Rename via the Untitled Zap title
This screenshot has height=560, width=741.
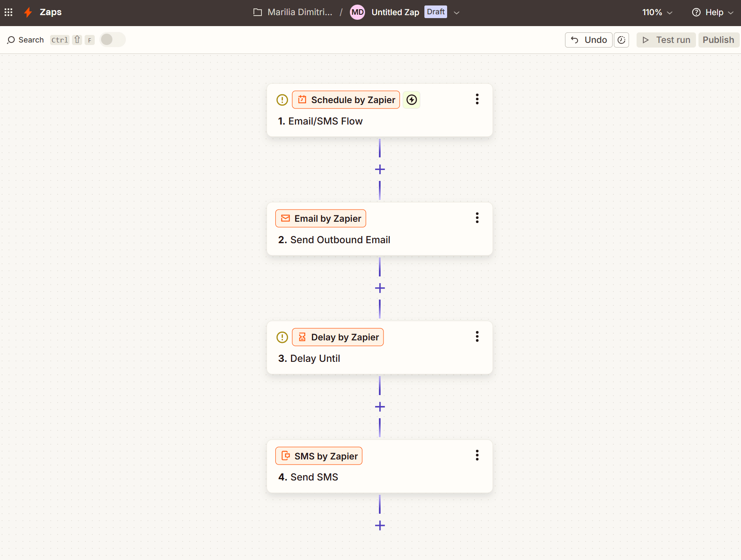pos(395,12)
